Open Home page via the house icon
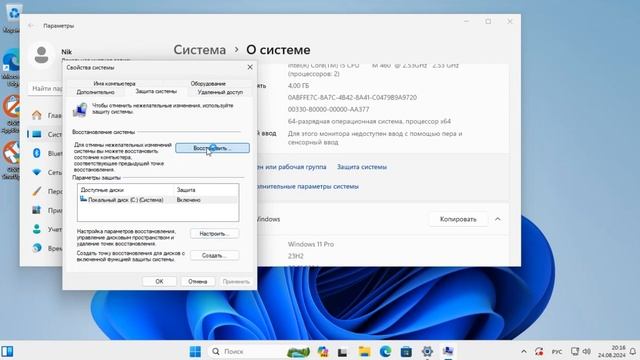Screen dimensions: 640x360 point(37,115)
